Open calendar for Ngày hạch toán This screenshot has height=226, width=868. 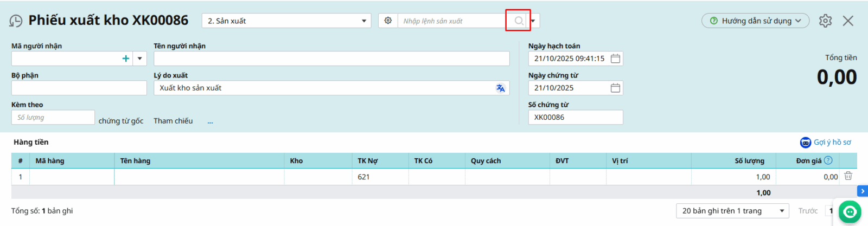click(x=615, y=59)
